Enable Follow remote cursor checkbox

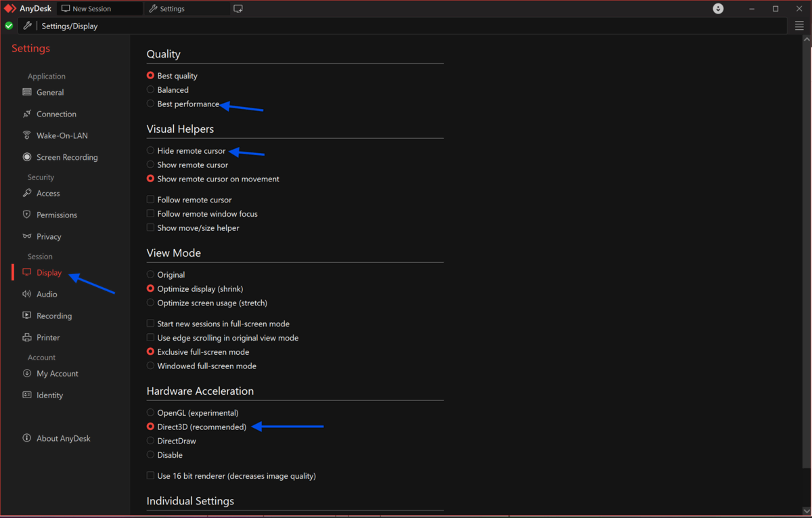coord(151,200)
